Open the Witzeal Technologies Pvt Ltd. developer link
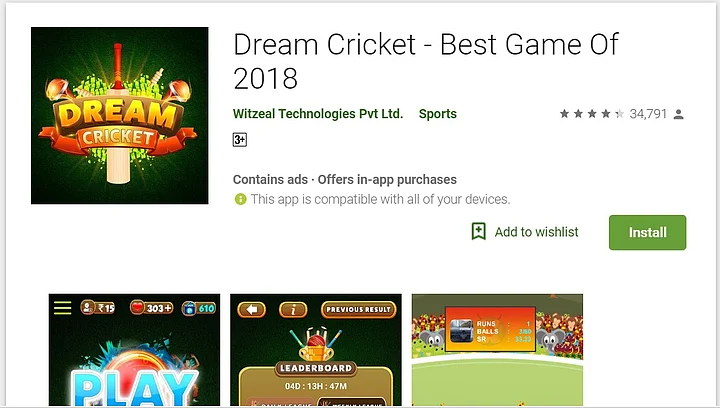 (x=318, y=113)
